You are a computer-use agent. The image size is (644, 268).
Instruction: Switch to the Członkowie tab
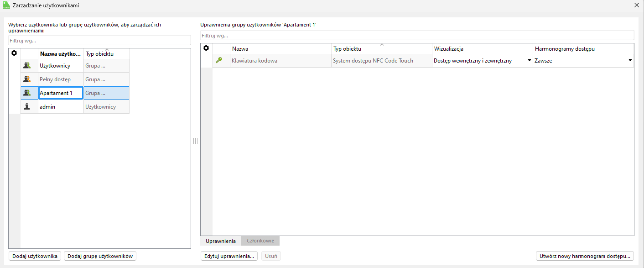point(260,241)
